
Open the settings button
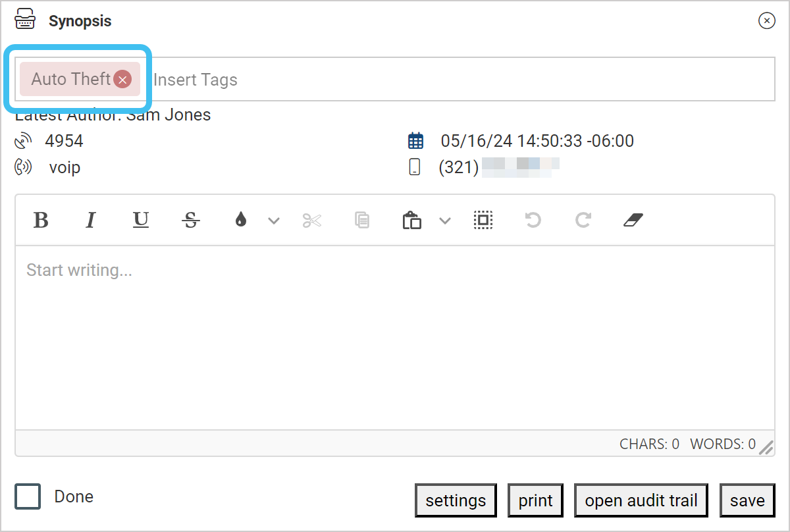point(456,501)
